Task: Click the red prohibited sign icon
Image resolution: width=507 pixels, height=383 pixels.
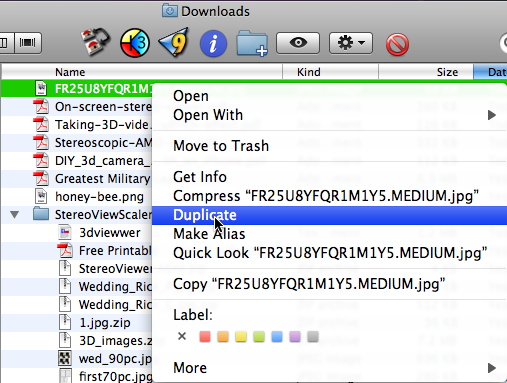Action: (x=397, y=44)
